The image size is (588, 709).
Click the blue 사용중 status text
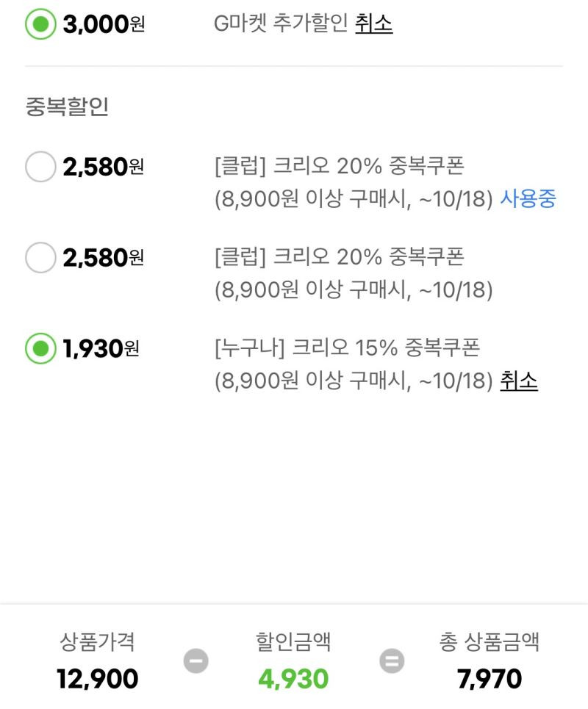point(528,198)
